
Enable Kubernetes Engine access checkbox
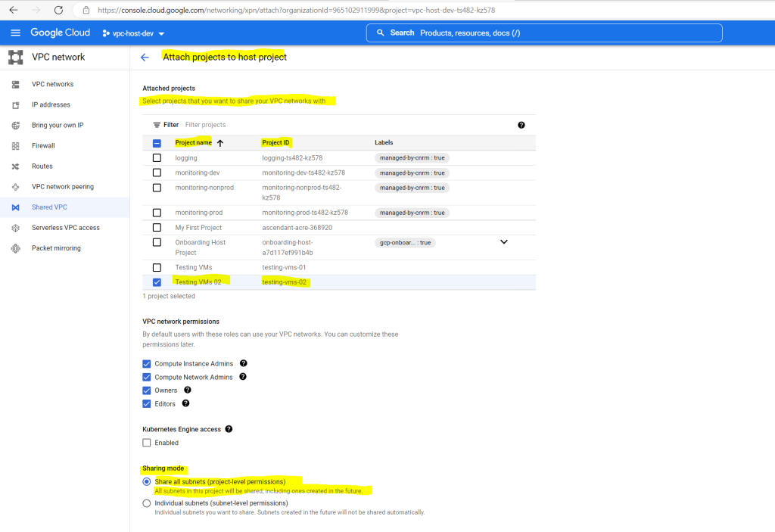(146, 443)
